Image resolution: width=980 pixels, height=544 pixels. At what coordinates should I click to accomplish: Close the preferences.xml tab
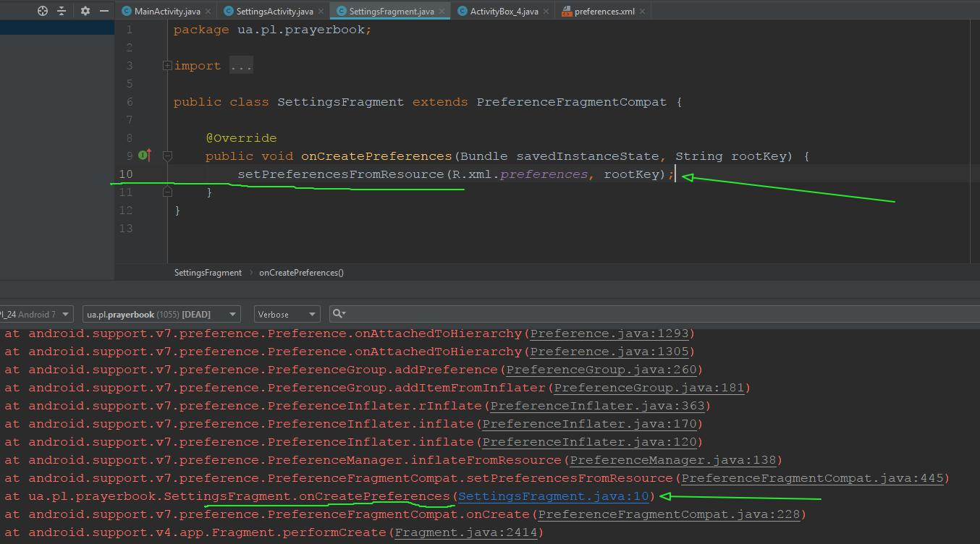643,12
